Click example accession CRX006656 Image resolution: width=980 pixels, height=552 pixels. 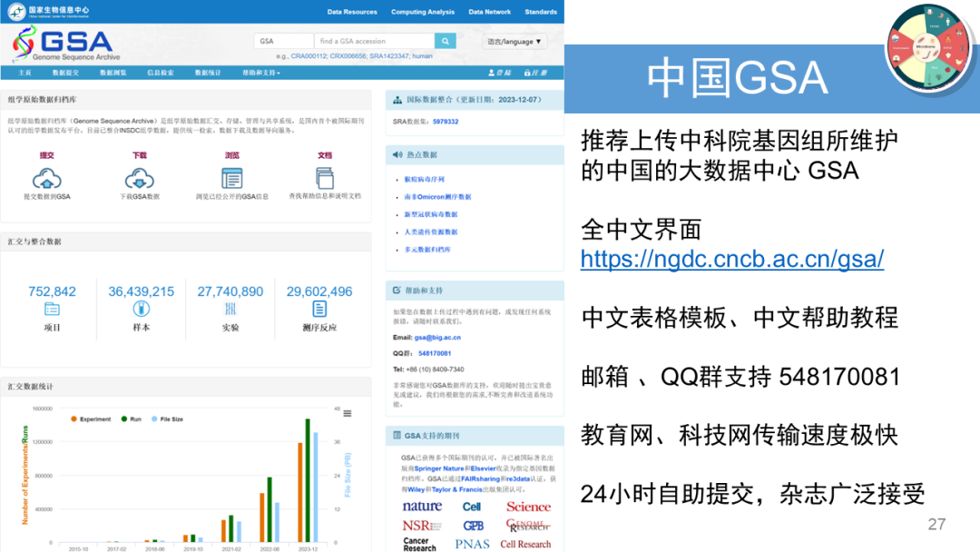[x=348, y=56]
